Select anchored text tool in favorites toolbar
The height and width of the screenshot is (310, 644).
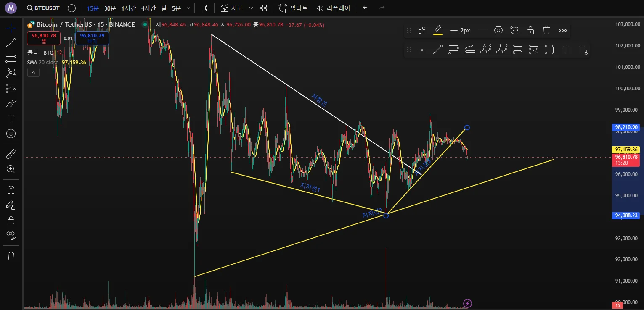583,50
